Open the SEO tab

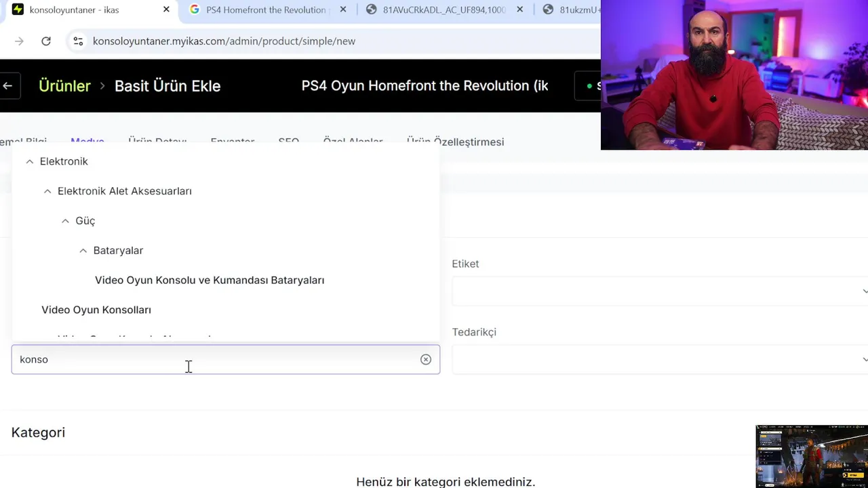(288, 142)
